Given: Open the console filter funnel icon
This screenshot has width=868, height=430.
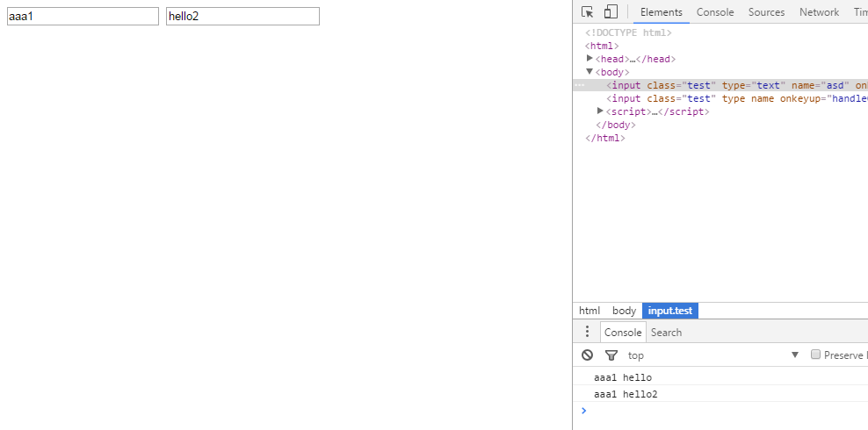Looking at the screenshot, I should tap(611, 355).
